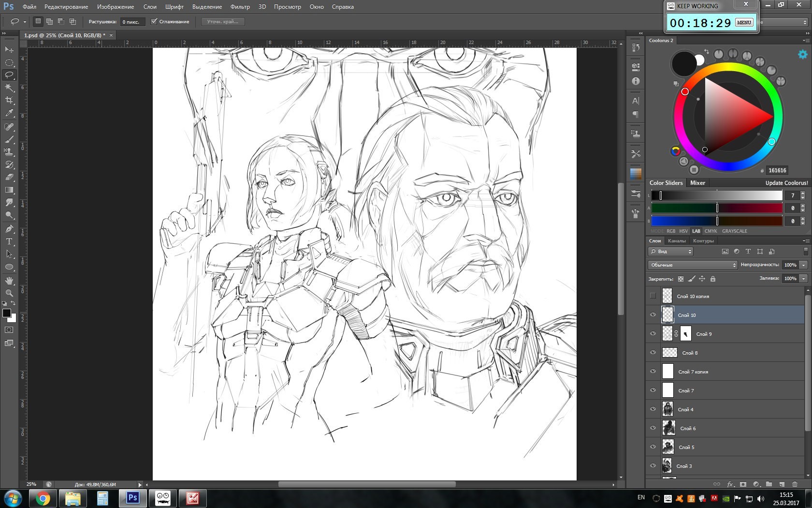Select the Zoom tool
The width and height of the screenshot is (812, 508).
[x=9, y=293]
